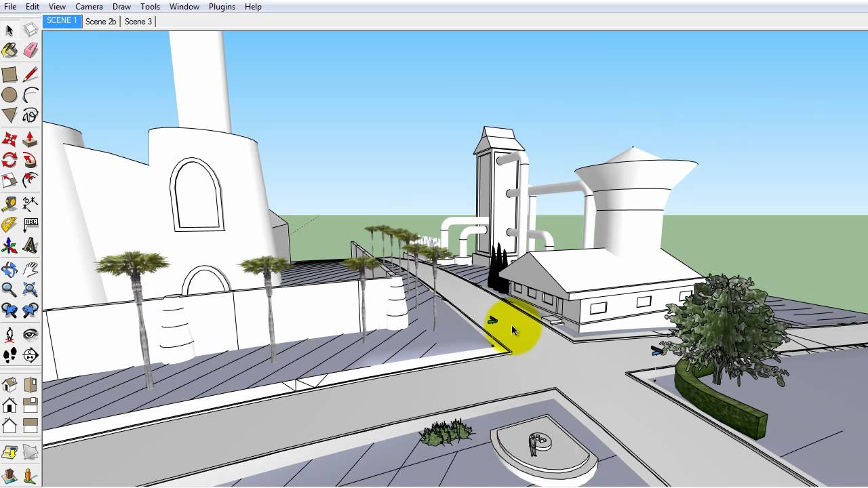Open the Plugins menu
The image size is (868, 488).
222,6
